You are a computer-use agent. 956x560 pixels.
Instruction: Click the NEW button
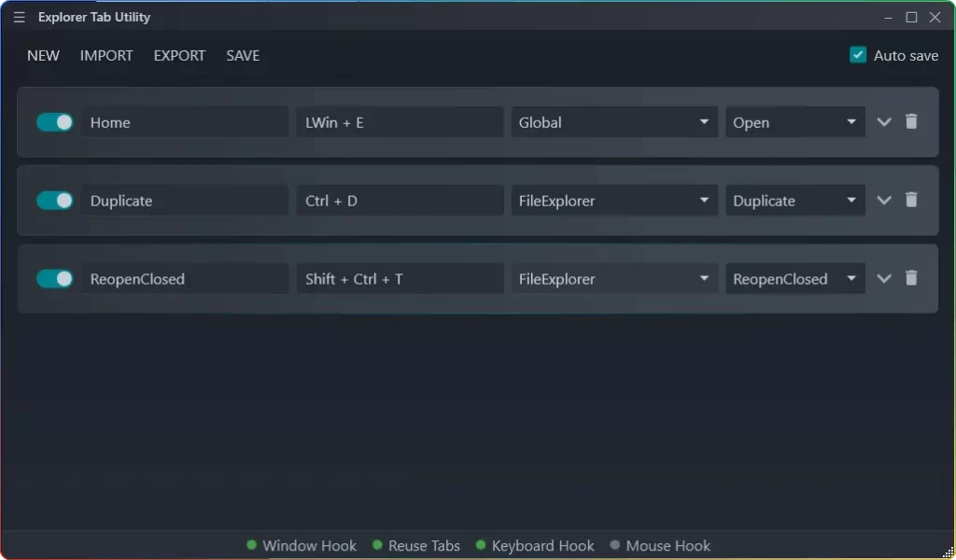point(43,55)
